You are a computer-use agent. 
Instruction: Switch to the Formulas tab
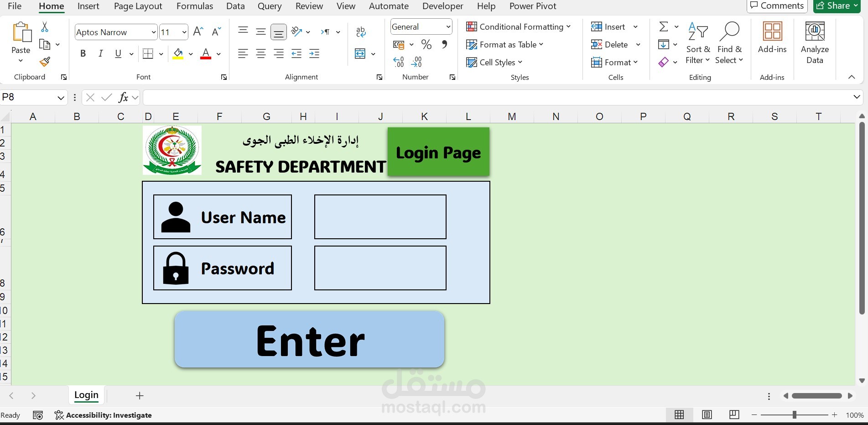point(195,6)
